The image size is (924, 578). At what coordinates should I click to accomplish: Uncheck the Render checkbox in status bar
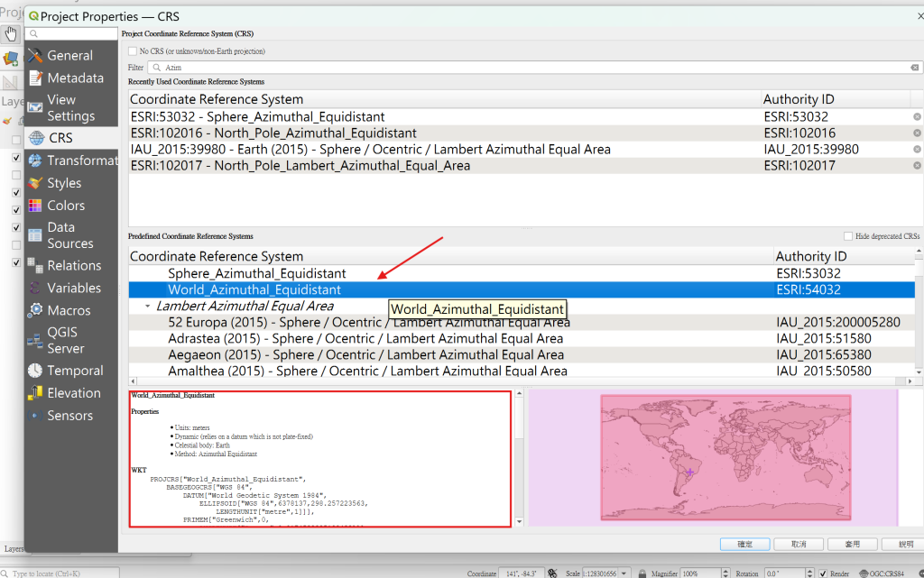tap(823, 573)
